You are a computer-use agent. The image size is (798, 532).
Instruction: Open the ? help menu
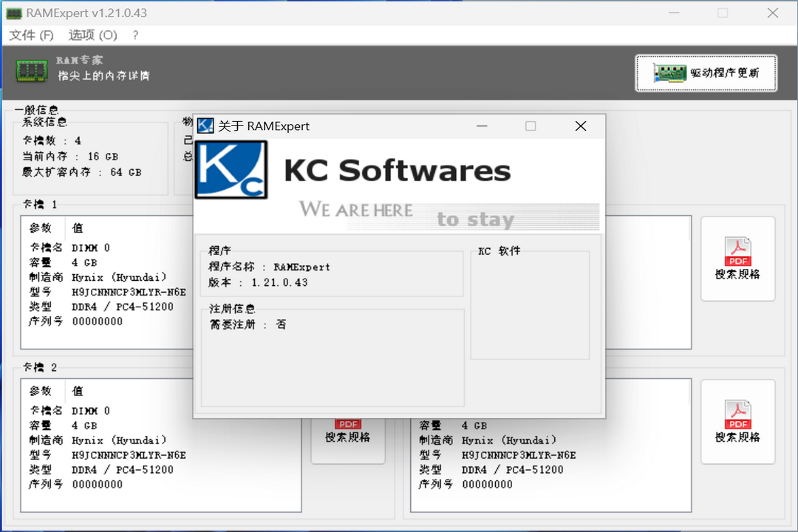pos(134,35)
